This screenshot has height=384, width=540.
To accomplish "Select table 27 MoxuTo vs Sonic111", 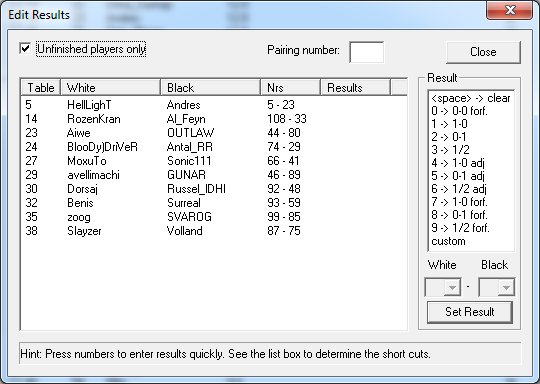I will [x=214, y=161].
